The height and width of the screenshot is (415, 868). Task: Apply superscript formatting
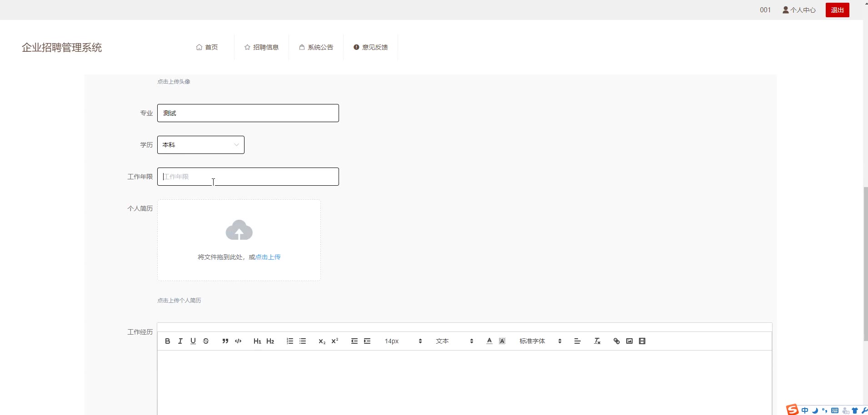tap(335, 341)
